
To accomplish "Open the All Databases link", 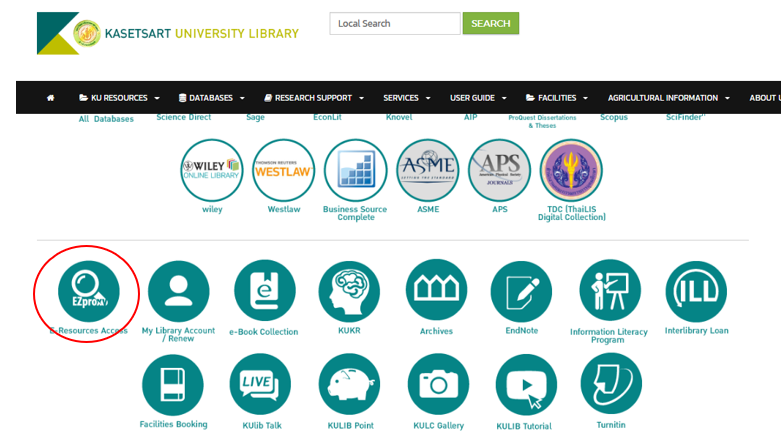I will 106,119.
